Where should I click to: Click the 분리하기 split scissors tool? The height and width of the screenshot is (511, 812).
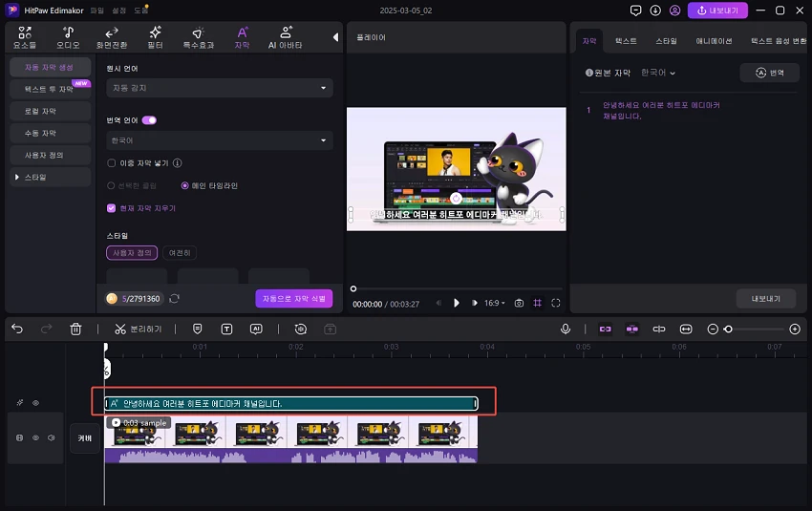point(138,329)
